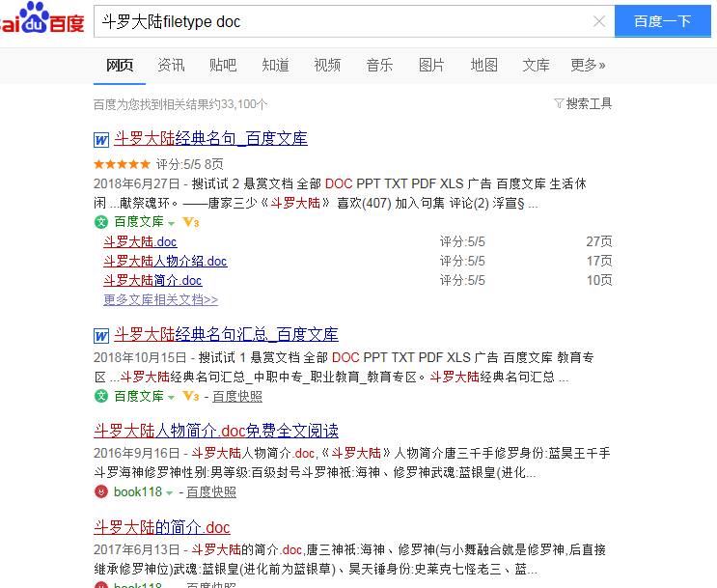This screenshot has height=588, width=717.
Task: Click the 百度一下 search button
Action: coord(663,21)
